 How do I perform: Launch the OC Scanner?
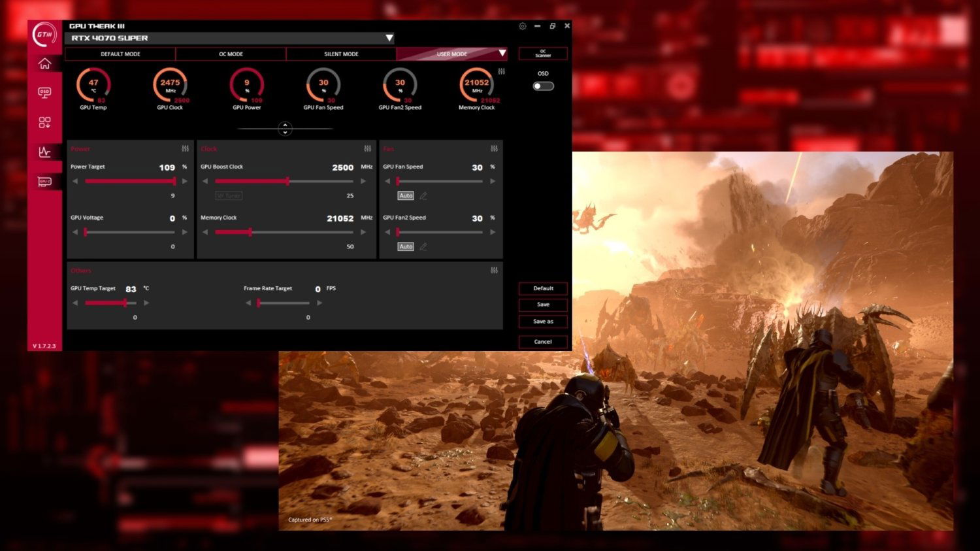click(543, 54)
